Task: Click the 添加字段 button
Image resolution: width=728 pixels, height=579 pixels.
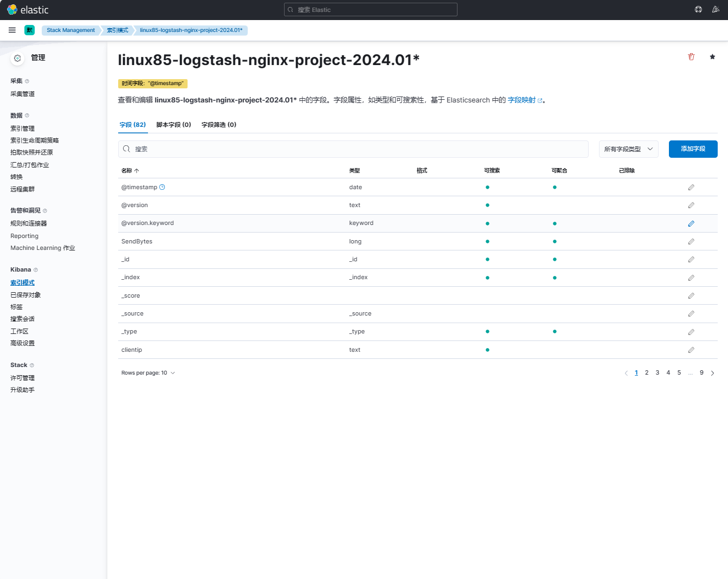Action: pyautogui.click(x=693, y=149)
